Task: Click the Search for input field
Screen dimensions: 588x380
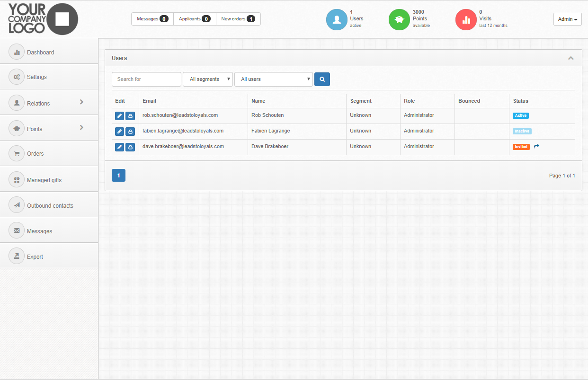Action: [146, 79]
